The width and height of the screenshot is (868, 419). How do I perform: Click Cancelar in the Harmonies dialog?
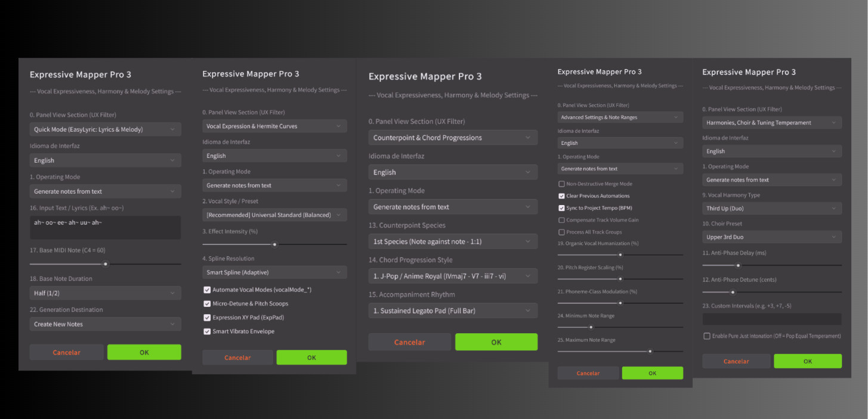(736, 361)
